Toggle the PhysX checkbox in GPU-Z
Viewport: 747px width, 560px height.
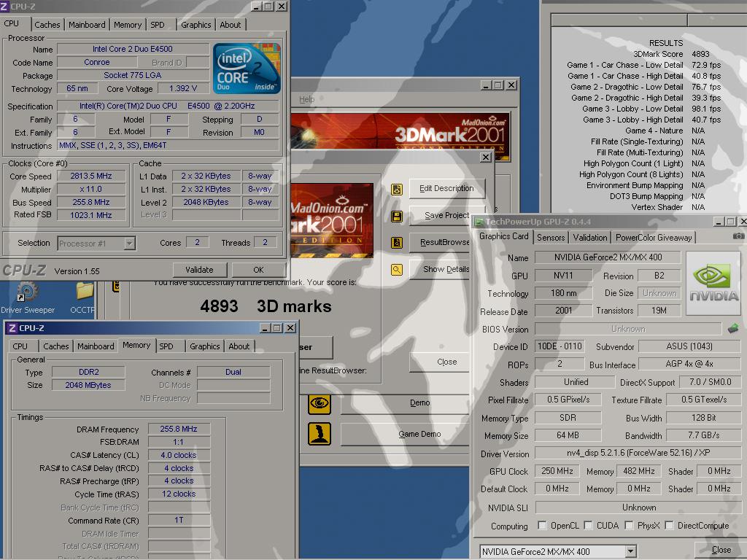[x=629, y=525]
